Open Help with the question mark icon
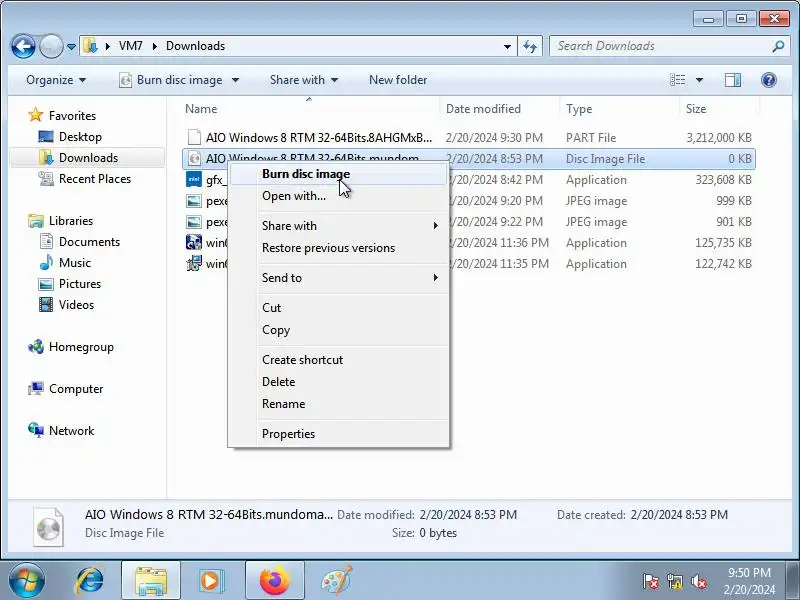This screenshot has height=600, width=800. click(x=768, y=80)
